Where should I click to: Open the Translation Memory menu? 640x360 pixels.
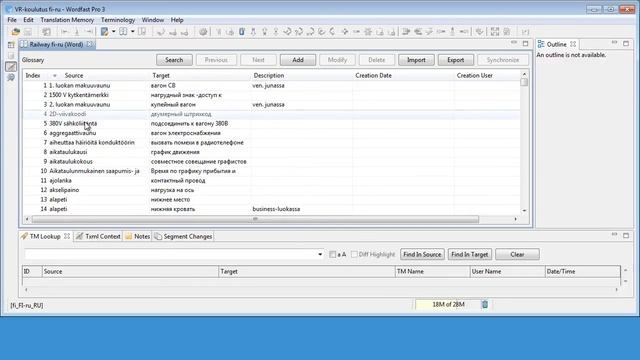click(67, 20)
